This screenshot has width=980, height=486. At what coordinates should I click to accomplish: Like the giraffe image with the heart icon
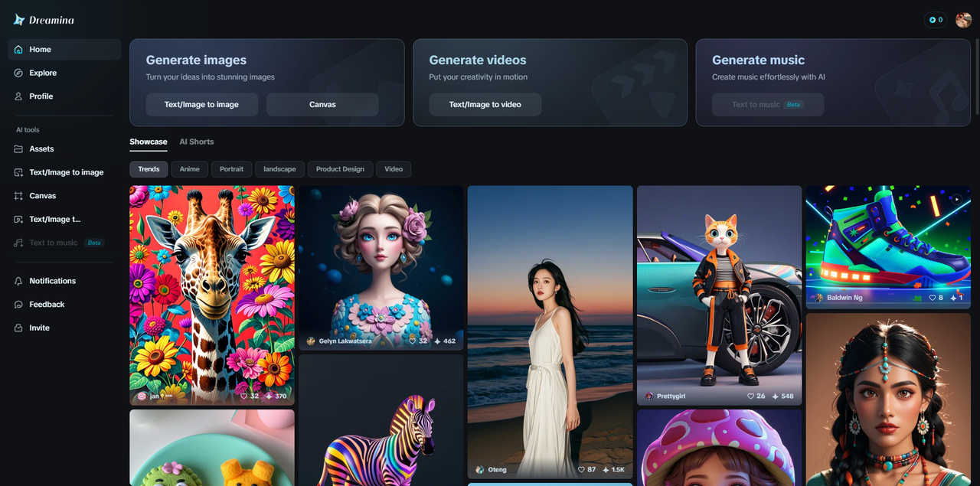click(244, 396)
